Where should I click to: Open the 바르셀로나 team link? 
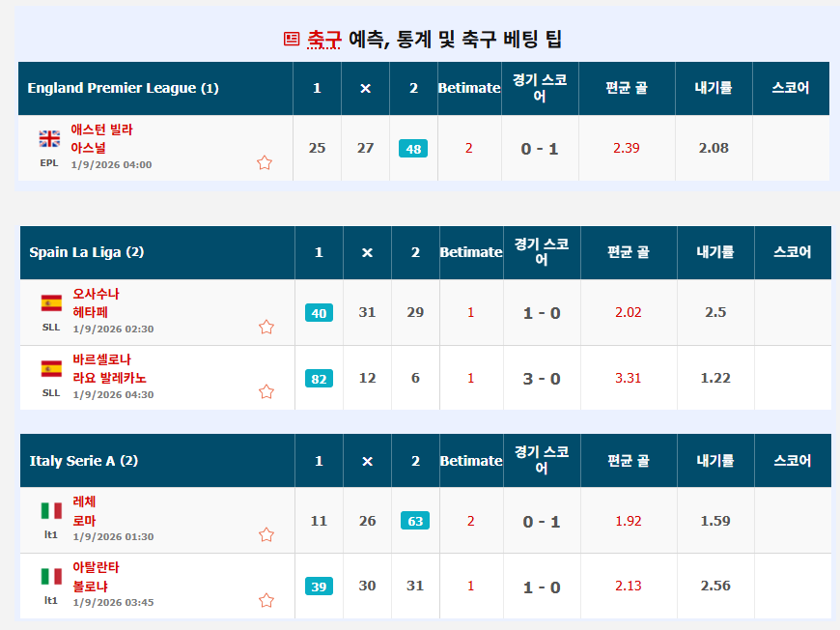point(102,359)
